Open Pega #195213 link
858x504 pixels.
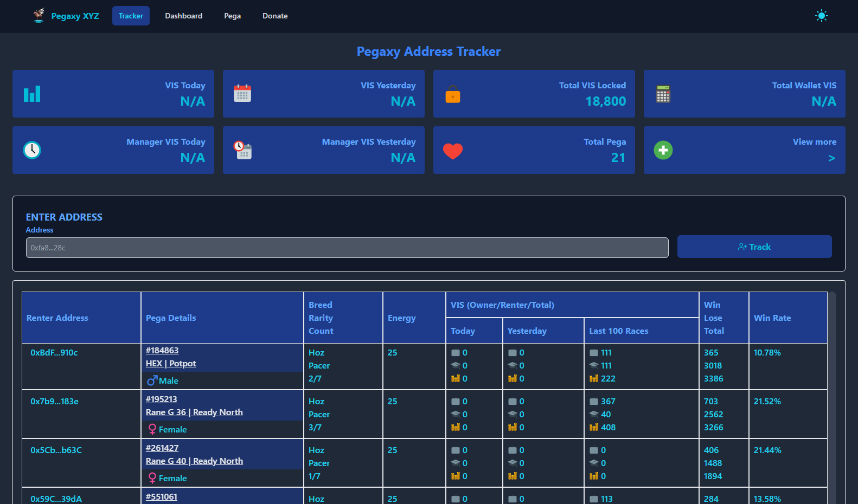(162, 399)
